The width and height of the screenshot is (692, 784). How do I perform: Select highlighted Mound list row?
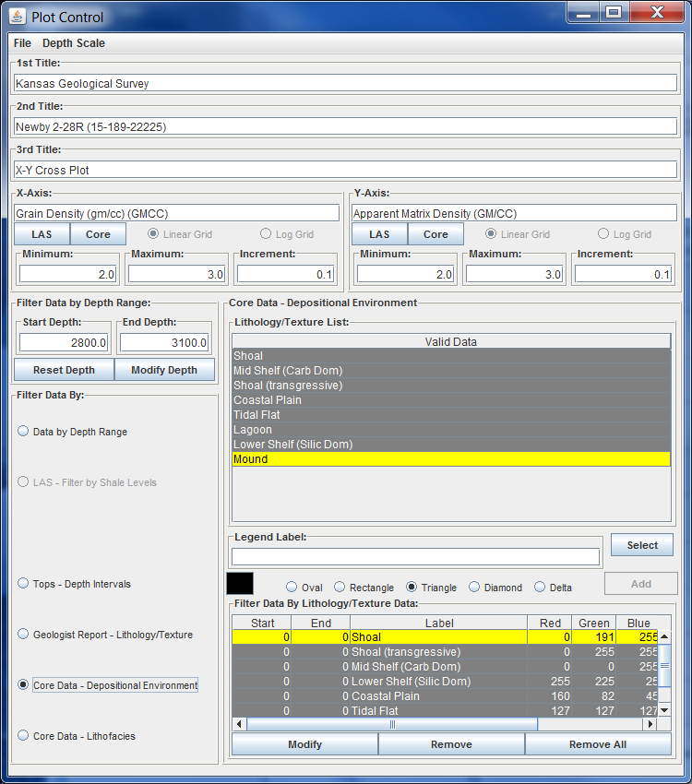451,459
